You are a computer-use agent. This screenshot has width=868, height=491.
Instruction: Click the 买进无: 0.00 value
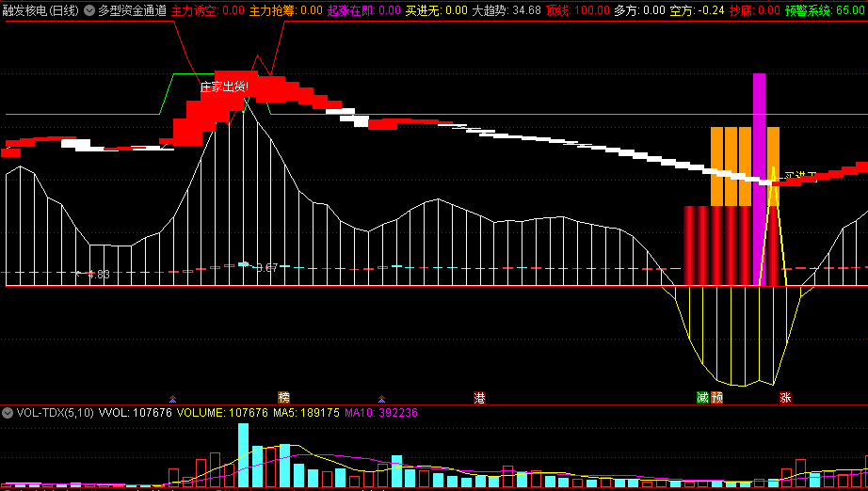click(436, 10)
